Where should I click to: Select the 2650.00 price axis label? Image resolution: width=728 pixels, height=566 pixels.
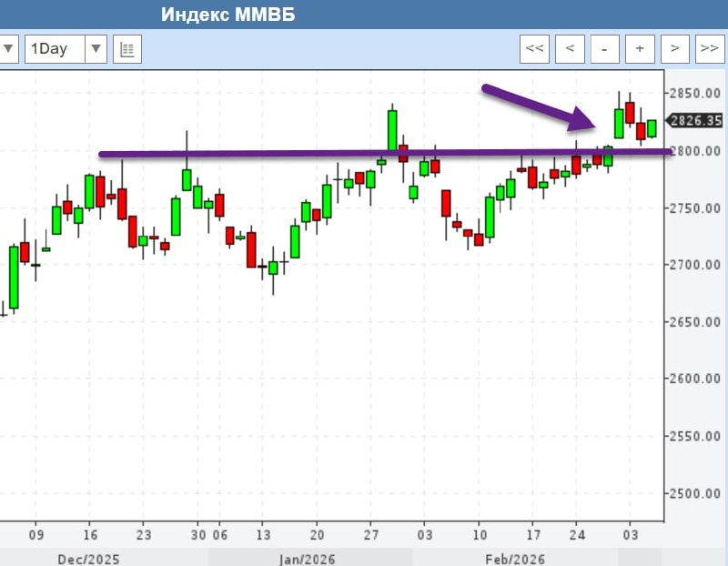(694, 322)
